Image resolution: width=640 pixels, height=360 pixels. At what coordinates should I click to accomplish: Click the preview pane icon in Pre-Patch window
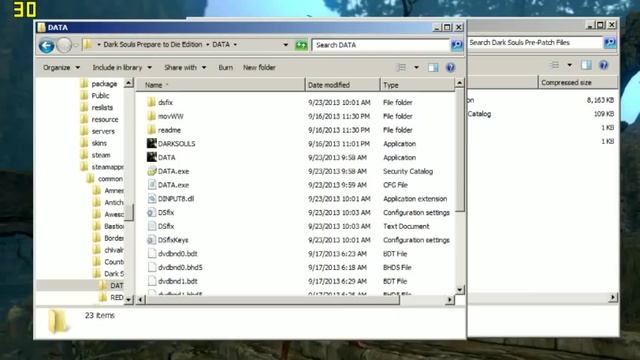(586, 65)
